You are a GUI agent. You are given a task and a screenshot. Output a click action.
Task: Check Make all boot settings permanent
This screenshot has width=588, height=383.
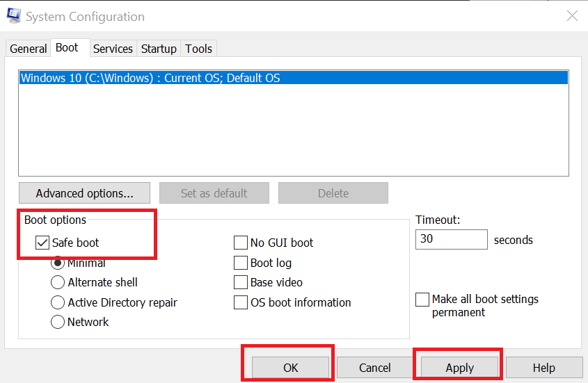[x=422, y=300]
